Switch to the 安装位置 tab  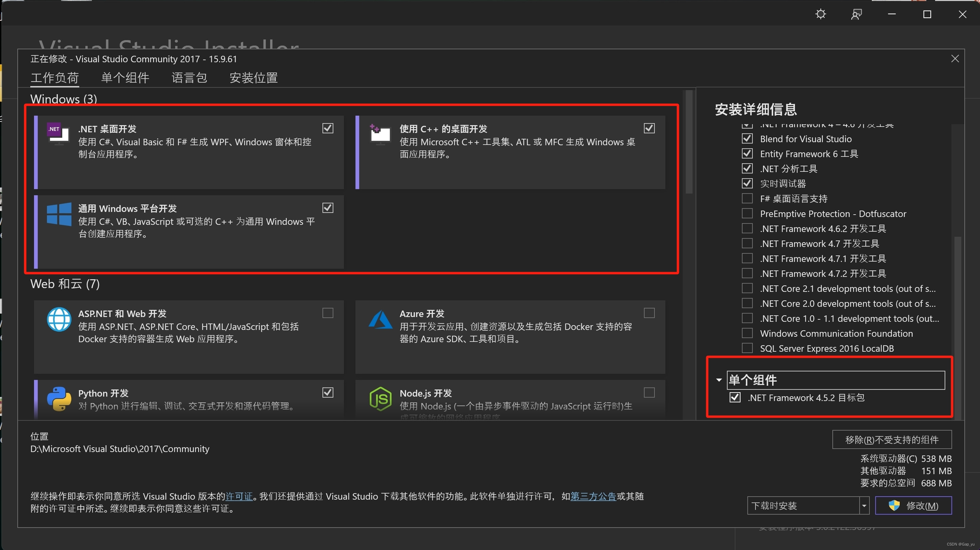(x=253, y=78)
